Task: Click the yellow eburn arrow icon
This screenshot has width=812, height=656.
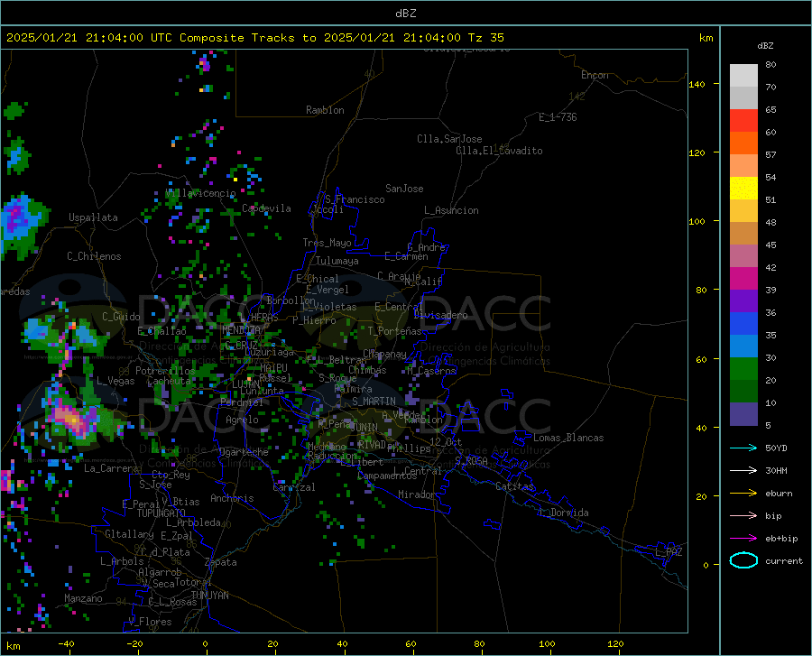Action: coord(743,493)
